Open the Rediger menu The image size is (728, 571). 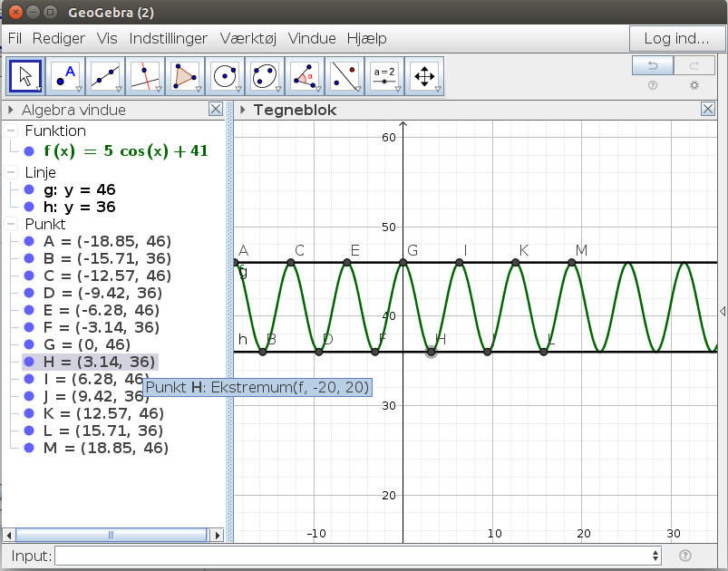point(59,38)
